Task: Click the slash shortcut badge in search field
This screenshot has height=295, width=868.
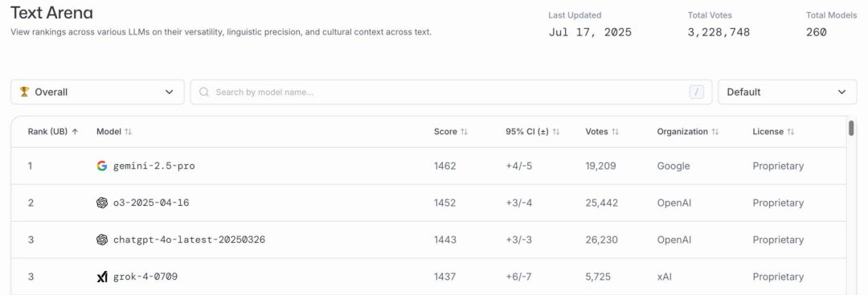Action: click(x=696, y=92)
